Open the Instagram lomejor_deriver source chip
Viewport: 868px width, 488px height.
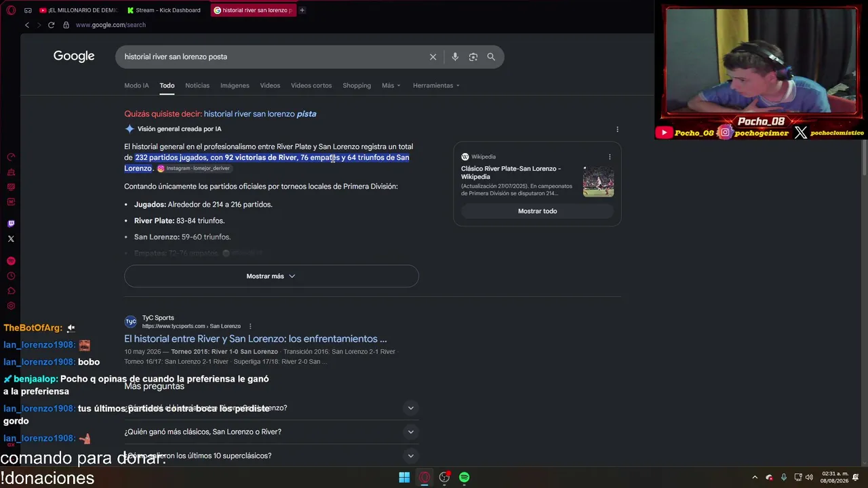(x=193, y=168)
